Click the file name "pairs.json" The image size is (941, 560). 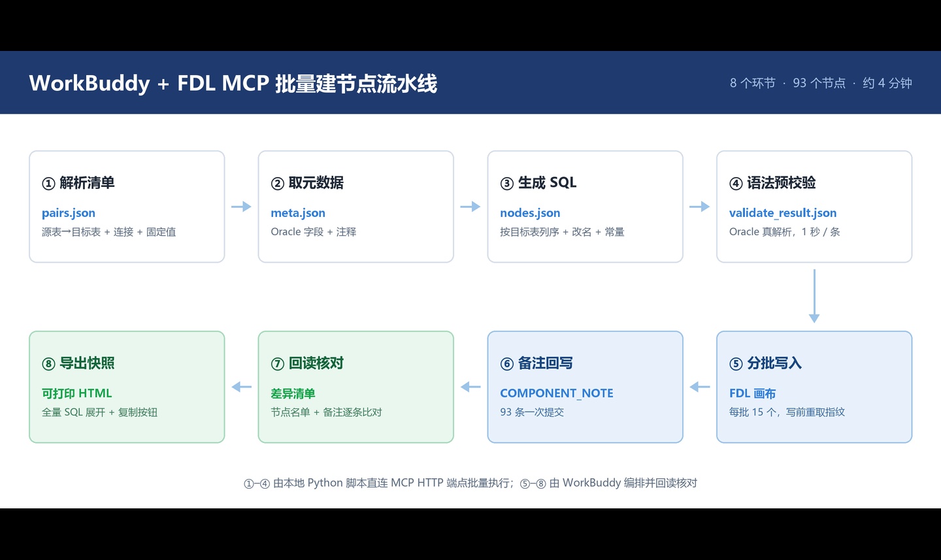(69, 213)
